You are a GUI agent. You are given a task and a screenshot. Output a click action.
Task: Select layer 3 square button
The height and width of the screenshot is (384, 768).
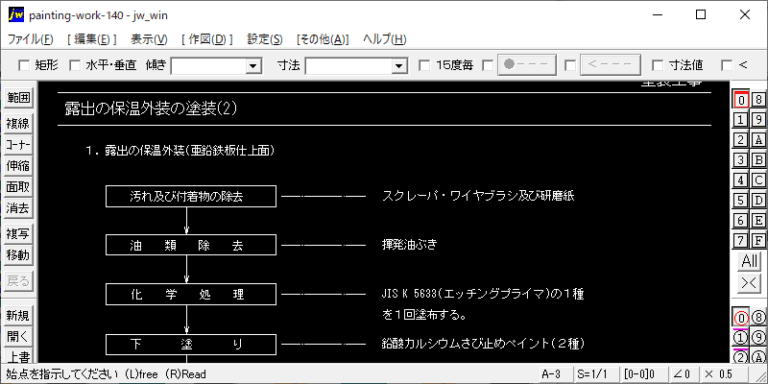(x=741, y=160)
